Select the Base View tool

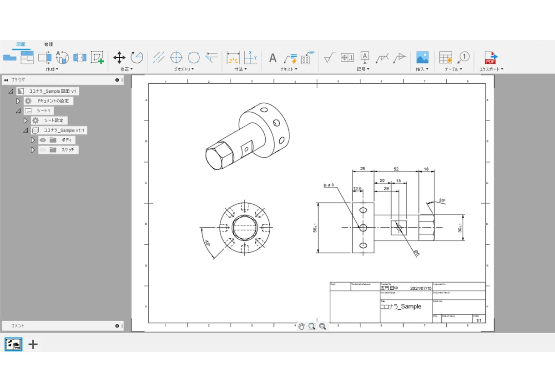click(x=10, y=58)
